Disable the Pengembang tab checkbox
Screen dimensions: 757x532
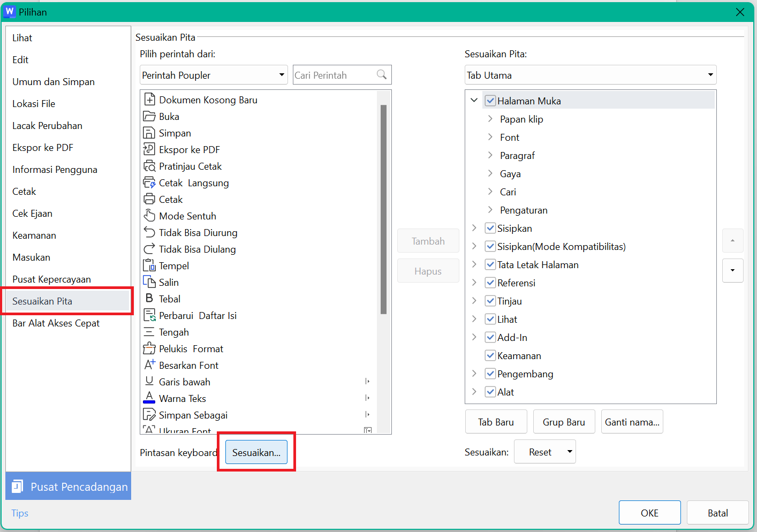[x=490, y=374]
